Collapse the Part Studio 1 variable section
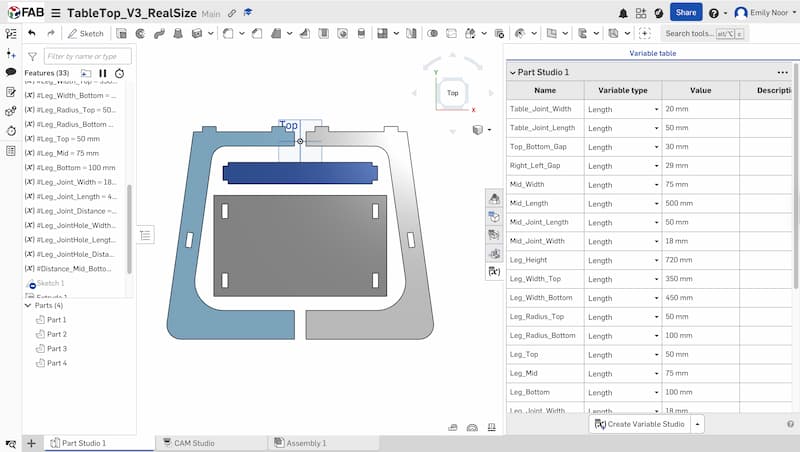 point(512,73)
